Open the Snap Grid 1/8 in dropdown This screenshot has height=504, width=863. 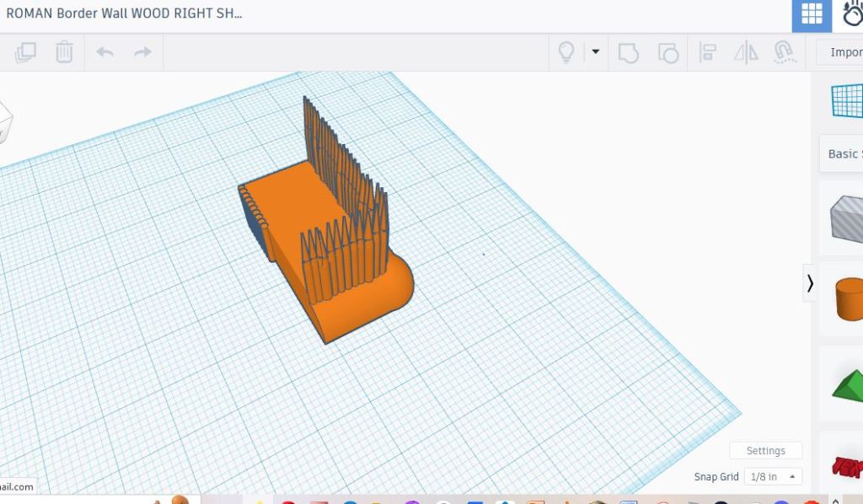coord(773,477)
